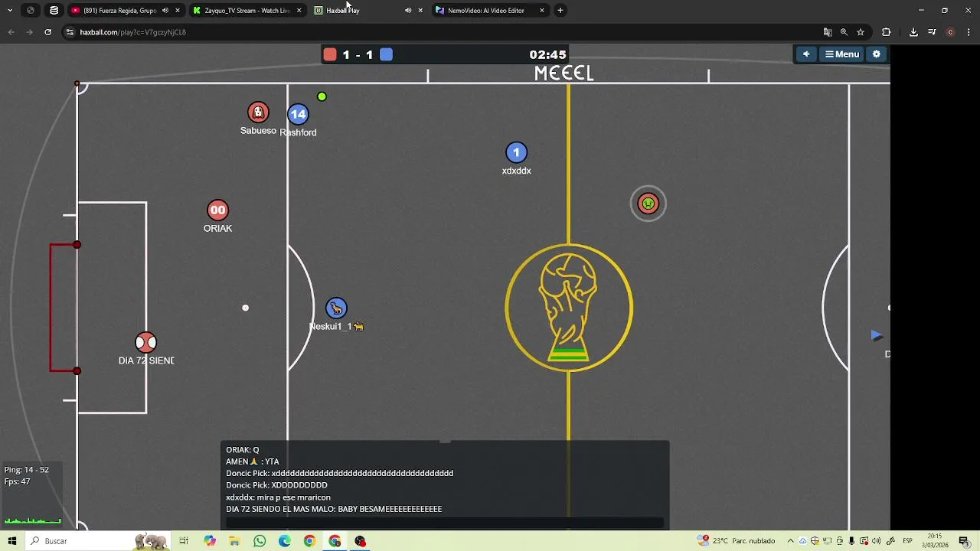Bookmark this page with the star
This screenshot has height=551, width=980.
pos(861,32)
